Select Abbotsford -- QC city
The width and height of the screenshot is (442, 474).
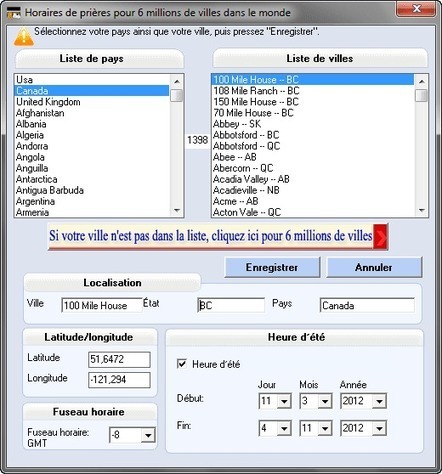(x=313, y=146)
